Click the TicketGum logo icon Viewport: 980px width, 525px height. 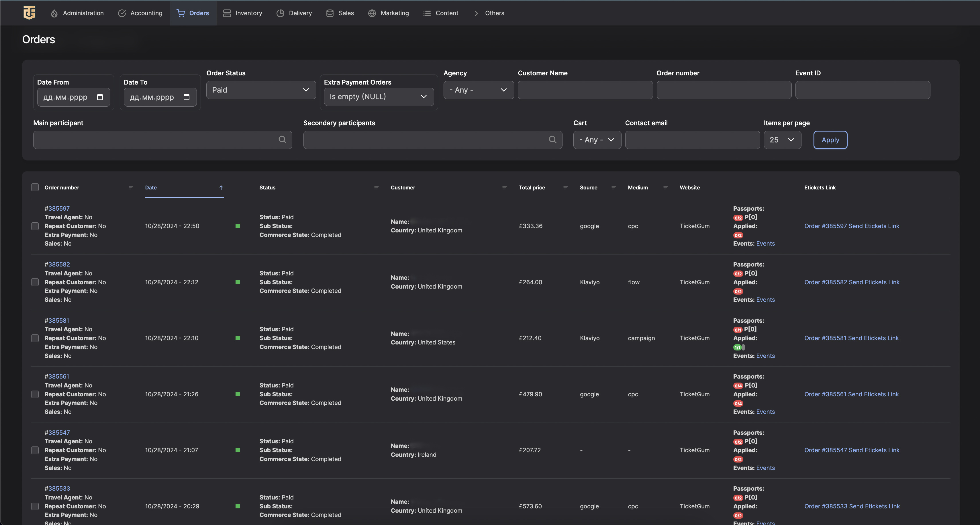29,13
